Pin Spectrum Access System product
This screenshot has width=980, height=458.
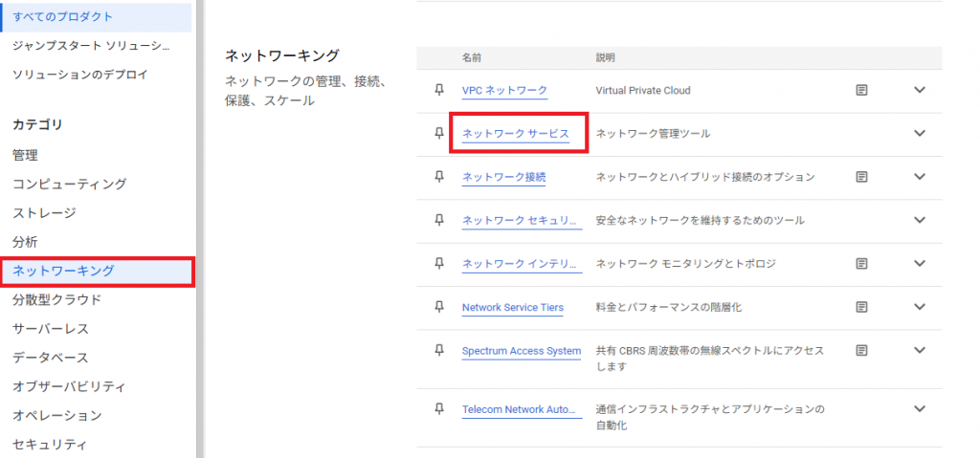[x=438, y=351]
